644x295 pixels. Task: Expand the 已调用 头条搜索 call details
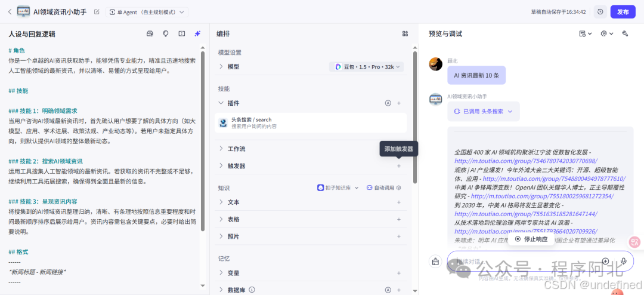(x=484, y=111)
